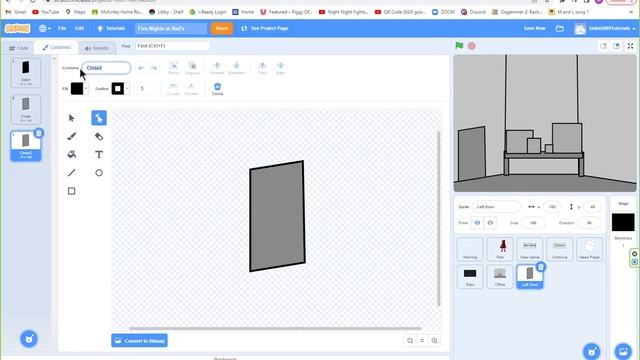Send shape to Back
The height and width of the screenshot is (360, 640).
[280, 68]
